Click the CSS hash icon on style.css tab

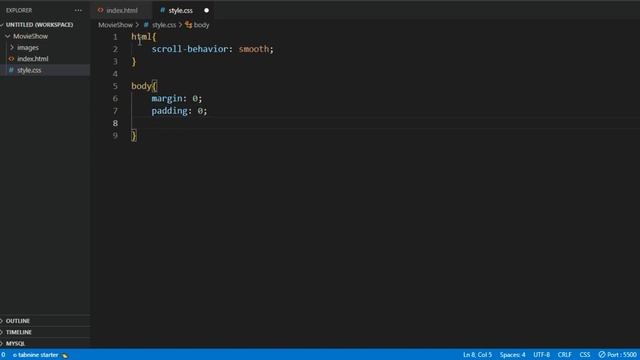(162, 10)
